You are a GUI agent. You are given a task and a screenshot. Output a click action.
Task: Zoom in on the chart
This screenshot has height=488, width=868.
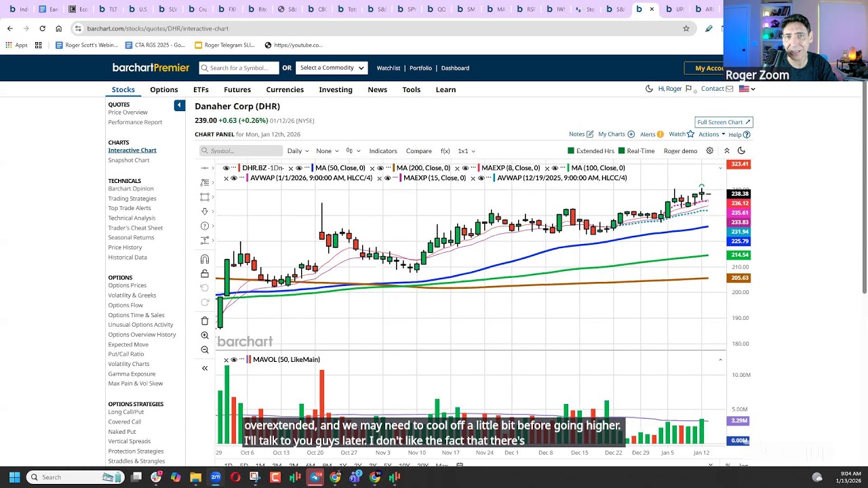205,335
